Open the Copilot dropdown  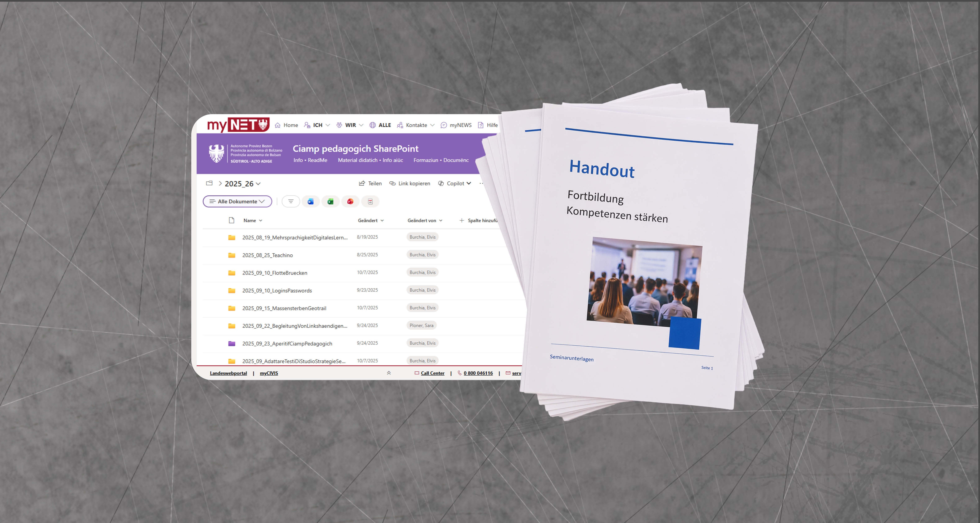(455, 183)
